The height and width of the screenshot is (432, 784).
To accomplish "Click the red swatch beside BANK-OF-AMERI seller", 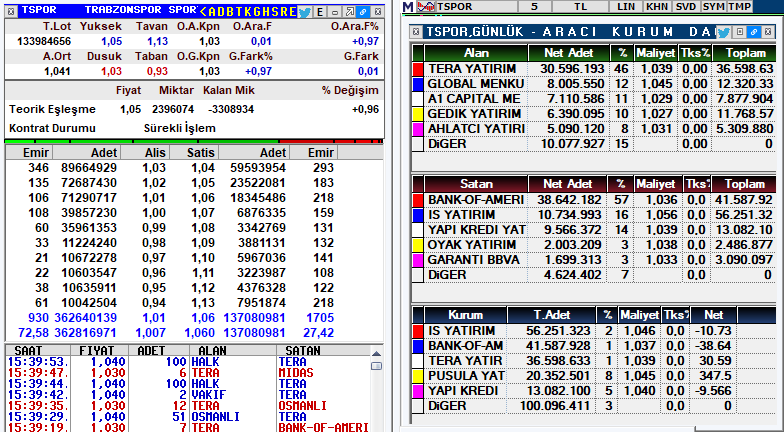I will tap(418, 200).
